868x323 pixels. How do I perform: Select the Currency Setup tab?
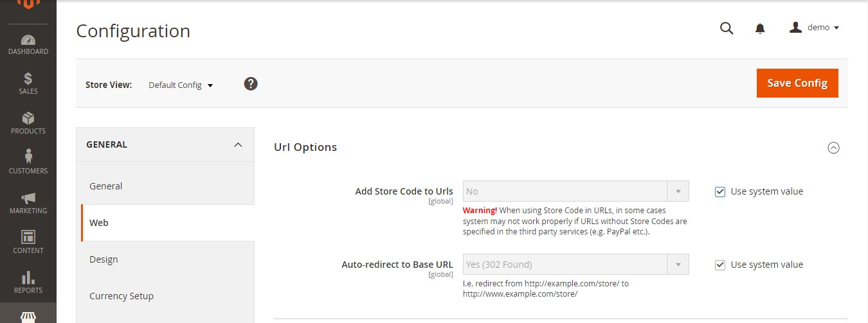pyautogui.click(x=122, y=296)
